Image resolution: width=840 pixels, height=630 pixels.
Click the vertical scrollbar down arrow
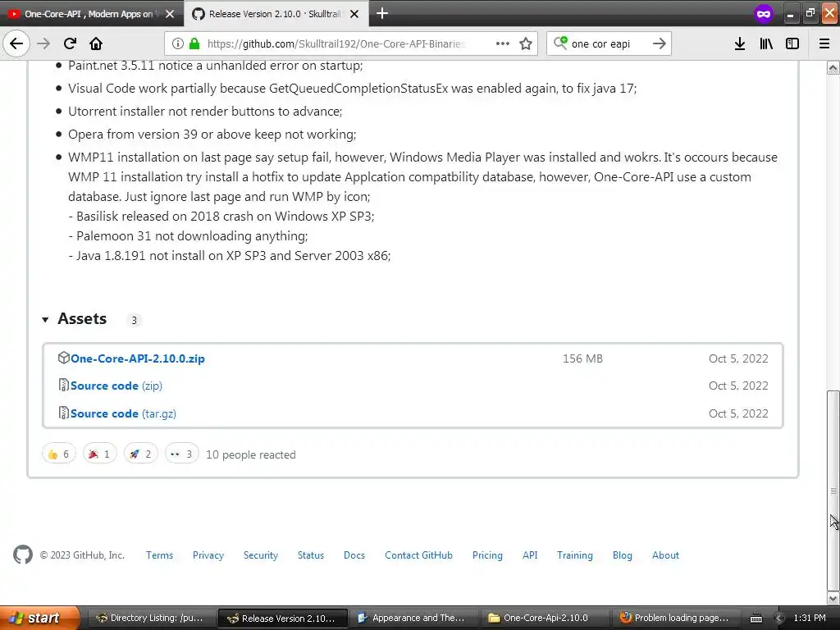click(833, 598)
